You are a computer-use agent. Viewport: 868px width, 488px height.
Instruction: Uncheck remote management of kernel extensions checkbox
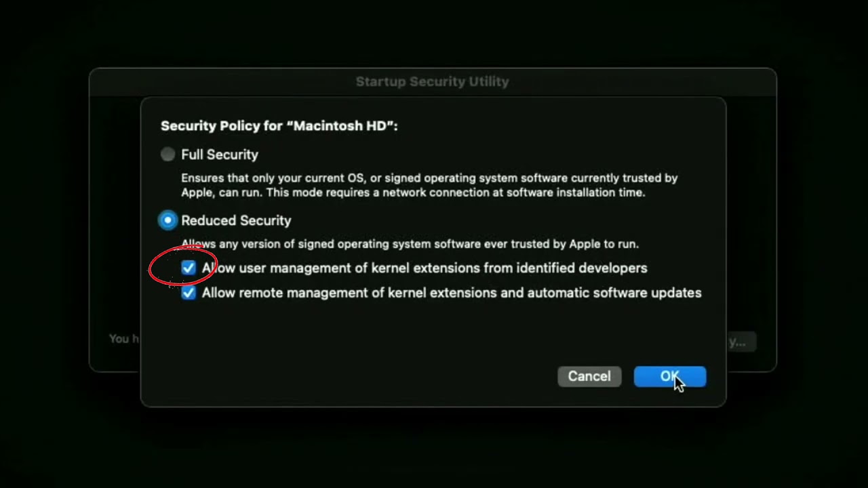click(189, 293)
